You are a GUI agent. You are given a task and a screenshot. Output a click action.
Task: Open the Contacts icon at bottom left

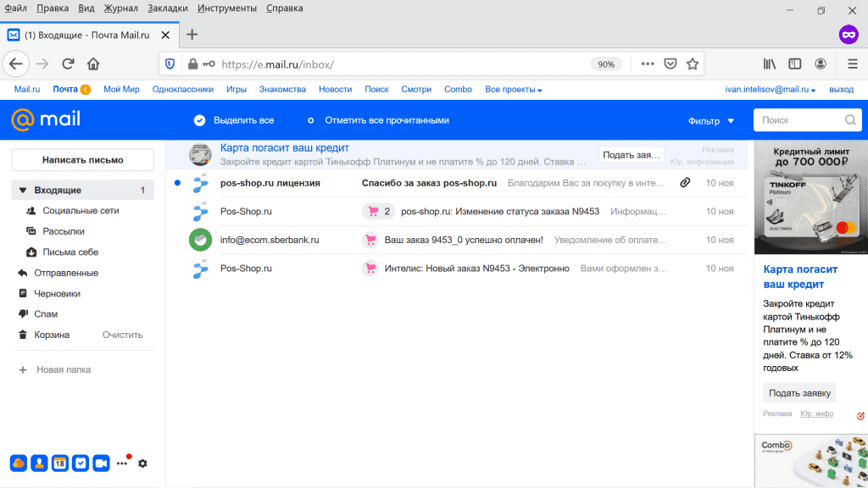tap(39, 463)
